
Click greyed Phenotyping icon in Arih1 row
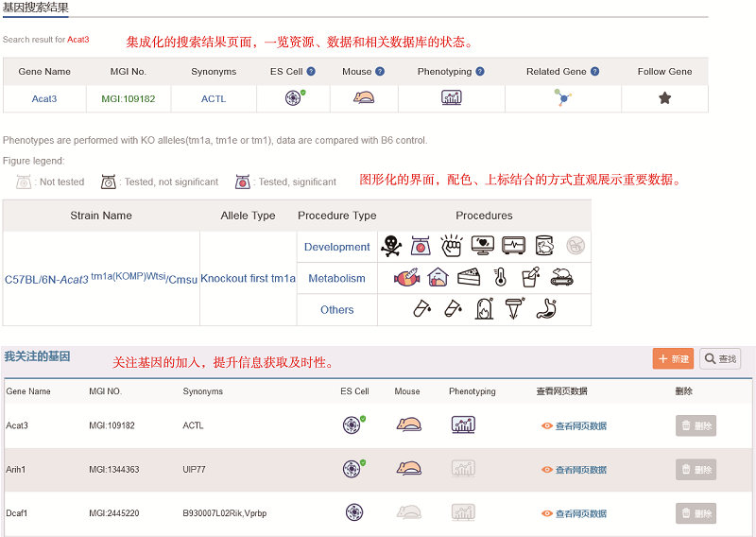(463, 469)
